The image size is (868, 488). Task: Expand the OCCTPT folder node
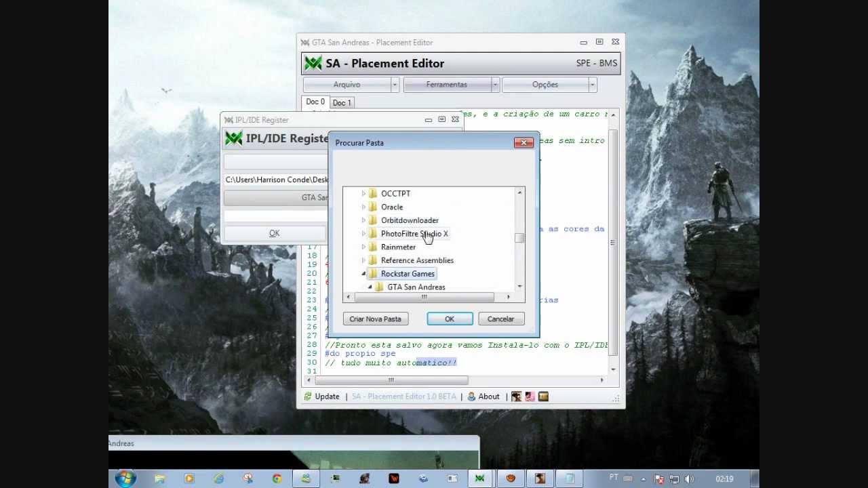pos(363,193)
